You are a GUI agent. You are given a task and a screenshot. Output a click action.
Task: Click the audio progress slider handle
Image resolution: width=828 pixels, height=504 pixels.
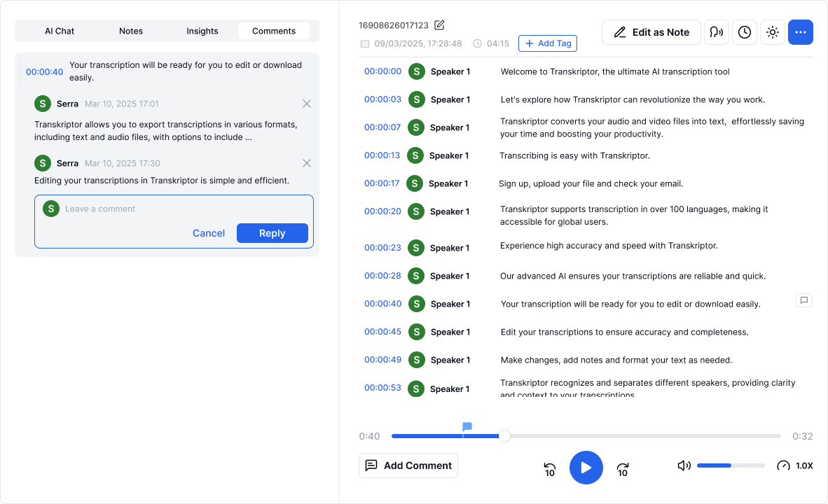[504, 436]
